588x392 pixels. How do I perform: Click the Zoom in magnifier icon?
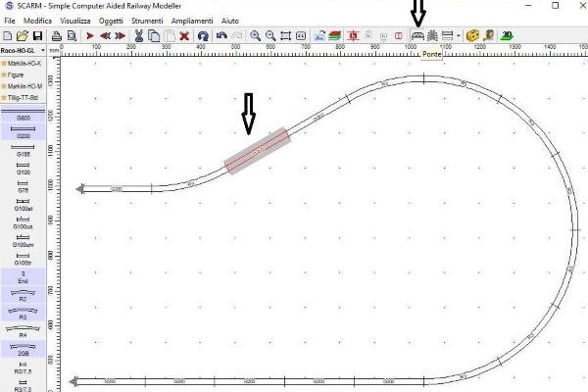[255, 35]
